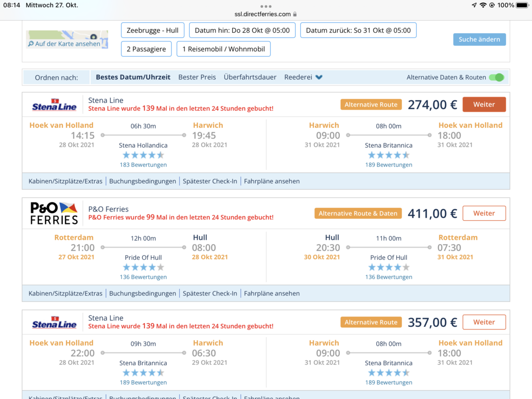Open Spätester Check-In for first Stena offer
Screen dimensions: 532x399
point(210,181)
